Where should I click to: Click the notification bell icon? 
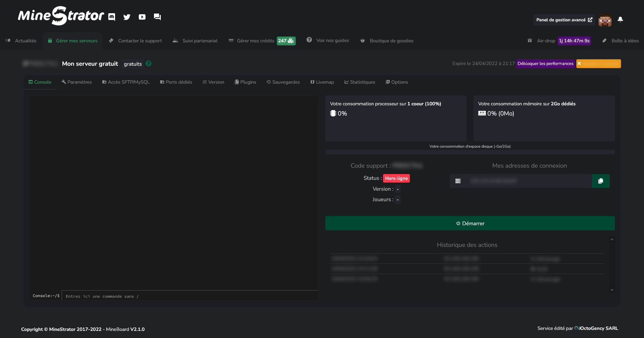(620, 20)
